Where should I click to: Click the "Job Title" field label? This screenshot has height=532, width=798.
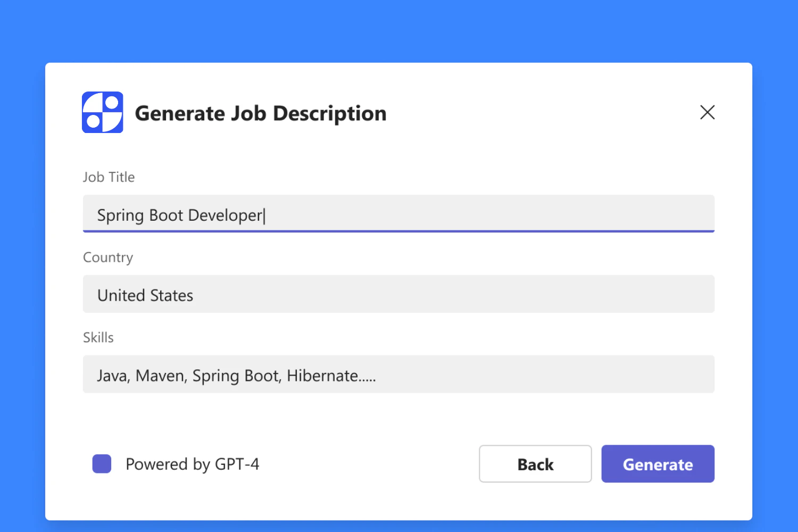pos(109,177)
